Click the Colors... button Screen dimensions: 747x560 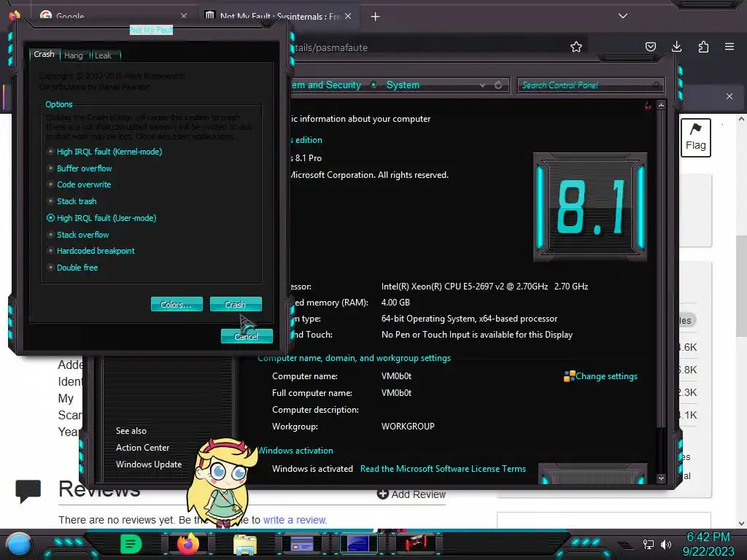(x=177, y=304)
